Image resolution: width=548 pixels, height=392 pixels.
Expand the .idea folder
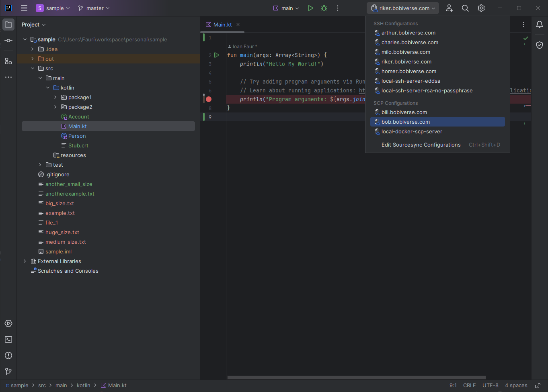(33, 49)
